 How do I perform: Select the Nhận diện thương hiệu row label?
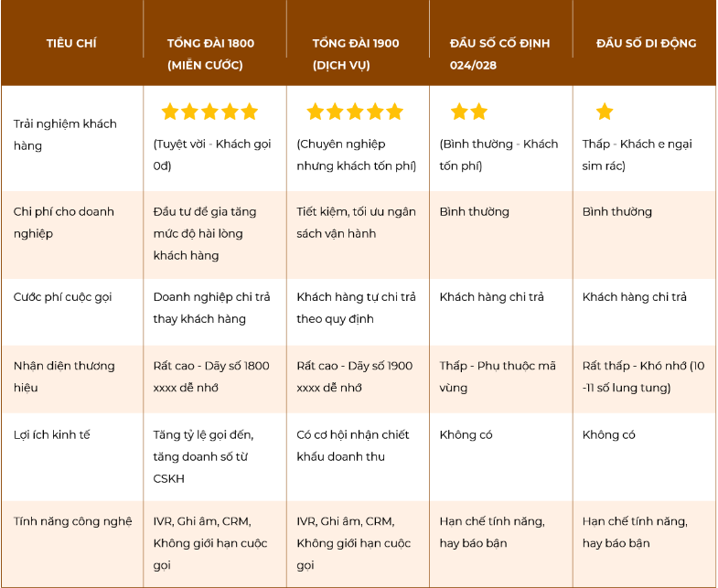[64, 376]
